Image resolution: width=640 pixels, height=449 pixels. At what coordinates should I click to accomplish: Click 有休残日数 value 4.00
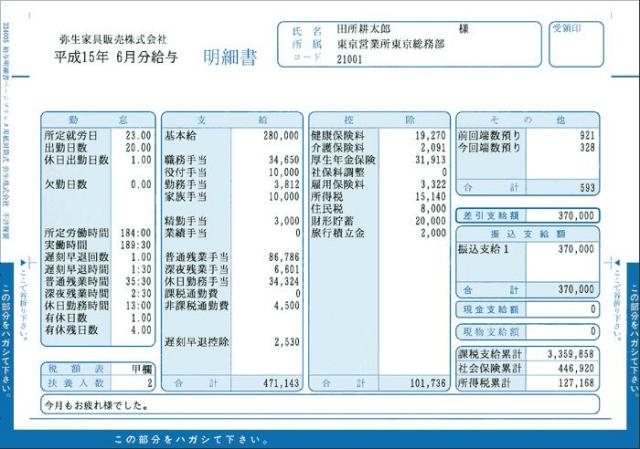click(141, 330)
